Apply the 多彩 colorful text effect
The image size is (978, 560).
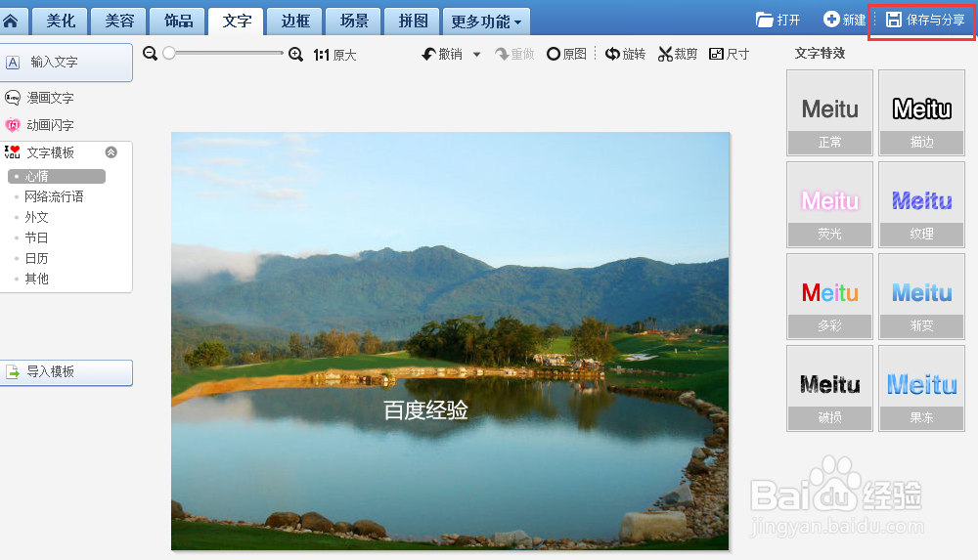pos(829,296)
